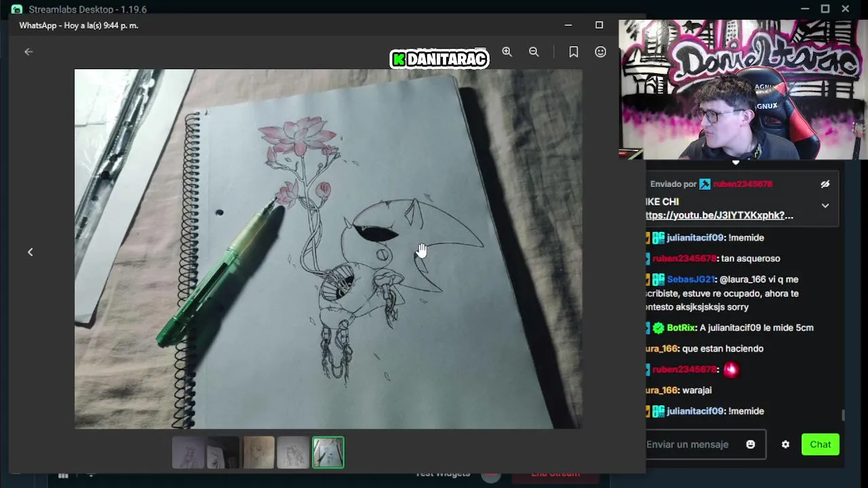Click 'que estan haciendo' chat message
Image resolution: width=868 pixels, height=488 pixels.
click(x=723, y=348)
